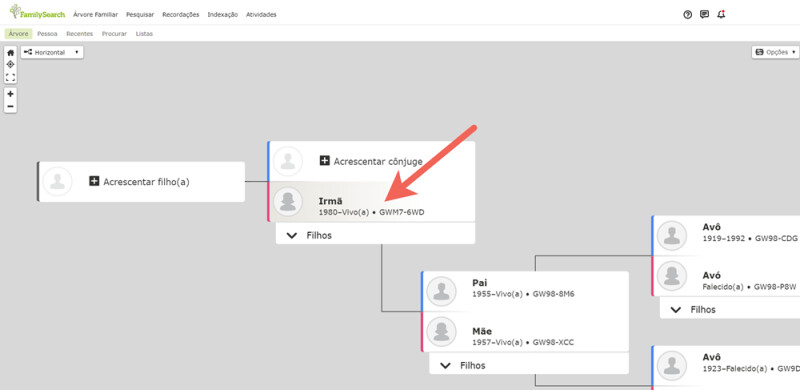This screenshot has width=800, height=390.
Task: Open Atividades menu
Action: click(261, 15)
